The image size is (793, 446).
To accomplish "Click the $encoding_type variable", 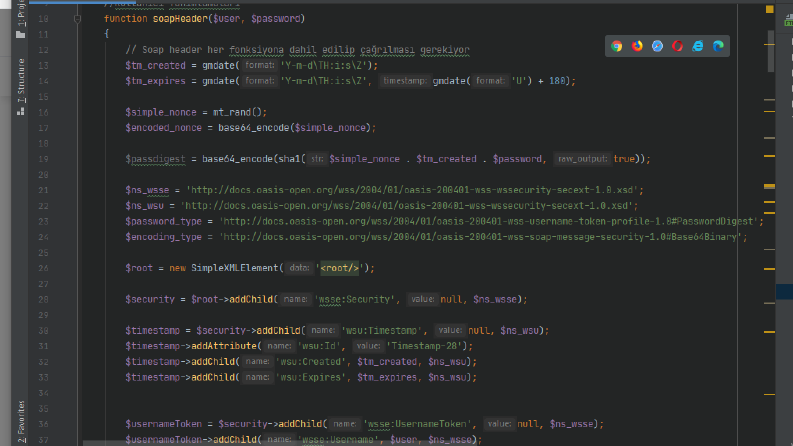I will [163, 237].
